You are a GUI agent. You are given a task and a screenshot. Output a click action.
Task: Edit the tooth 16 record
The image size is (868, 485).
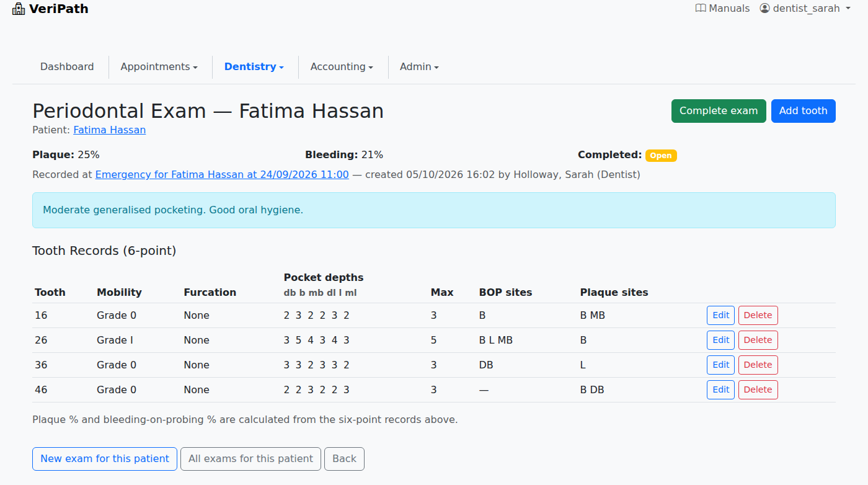tap(721, 315)
